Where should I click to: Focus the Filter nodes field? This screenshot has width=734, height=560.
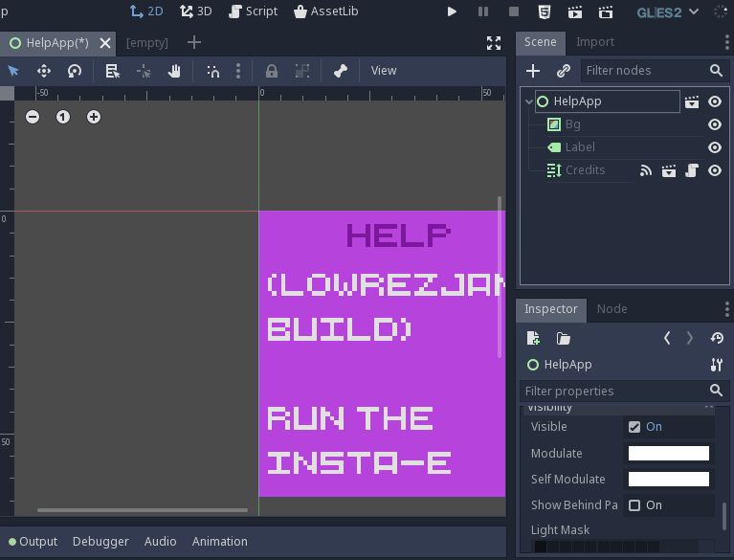coord(655,71)
